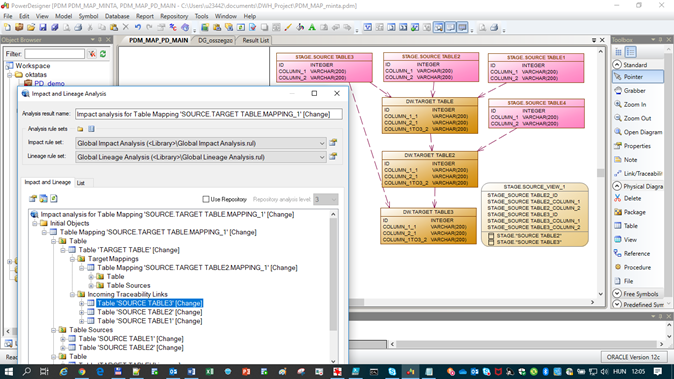Viewport: 674px width, 379px height.
Task: Click the Paste toolbar icon
Action: click(113, 28)
